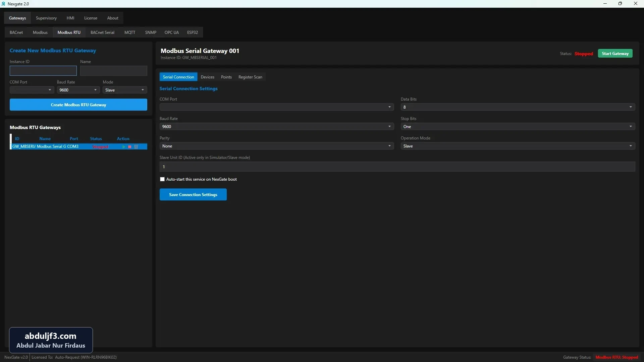Click the Nexgate app icon in title bar
644x362 pixels.
[3, 4]
